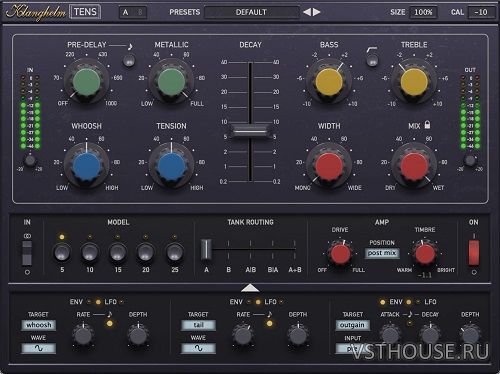Open the 'outgain' target selector
The height and width of the screenshot is (374, 500).
pos(353,325)
